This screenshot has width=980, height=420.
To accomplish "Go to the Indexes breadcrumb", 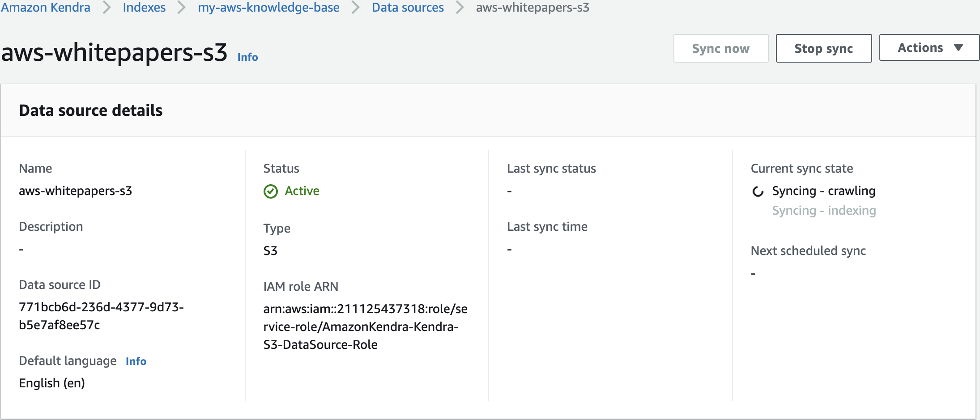I will [144, 8].
